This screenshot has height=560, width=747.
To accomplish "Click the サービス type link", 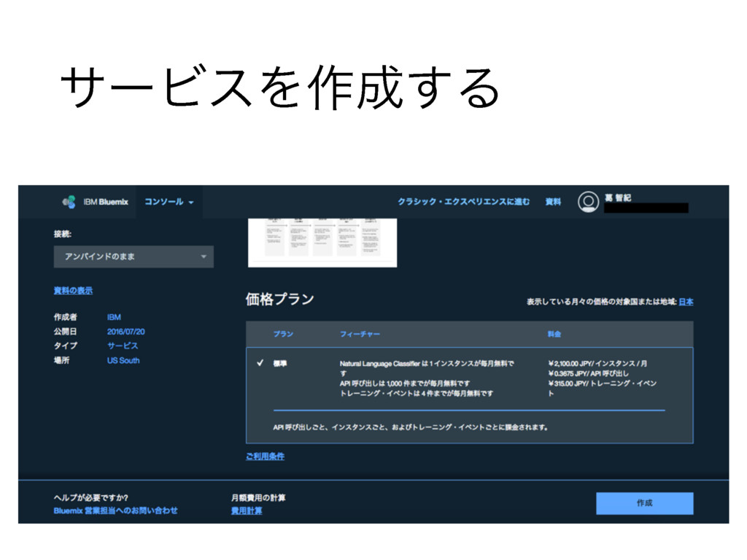I will [x=123, y=346].
